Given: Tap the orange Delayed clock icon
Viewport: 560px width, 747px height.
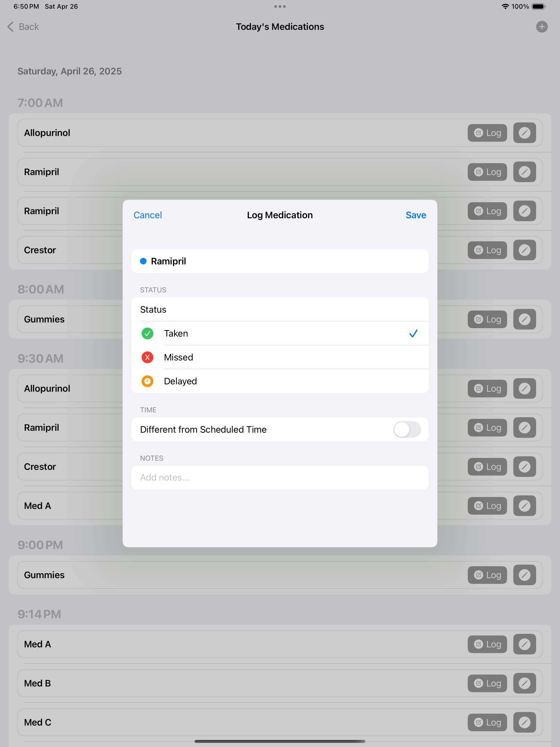Looking at the screenshot, I should (x=148, y=381).
